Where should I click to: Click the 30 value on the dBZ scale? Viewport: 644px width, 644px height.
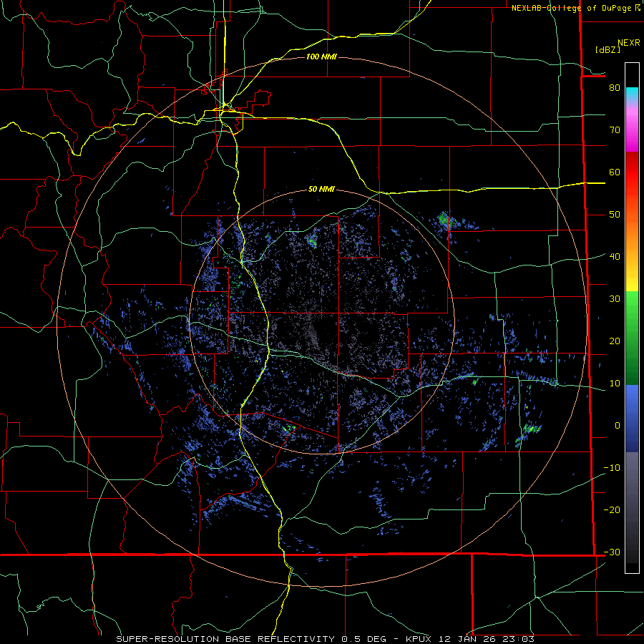click(x=615, y=299)
